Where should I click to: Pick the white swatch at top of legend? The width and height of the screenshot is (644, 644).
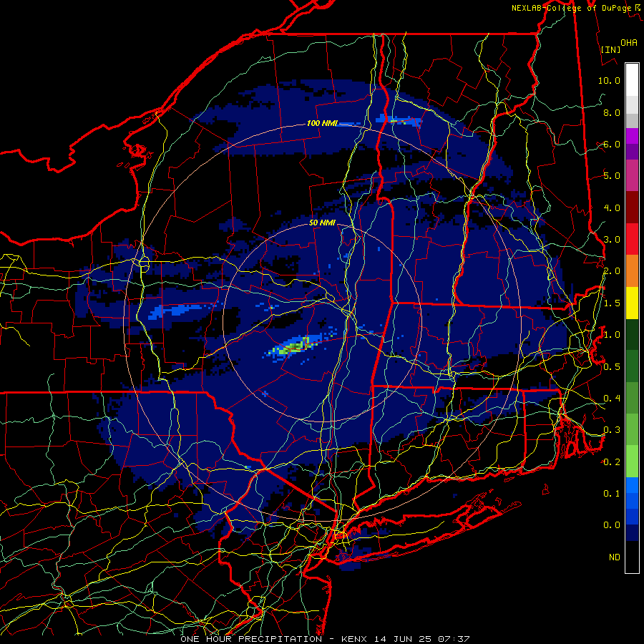632,79
